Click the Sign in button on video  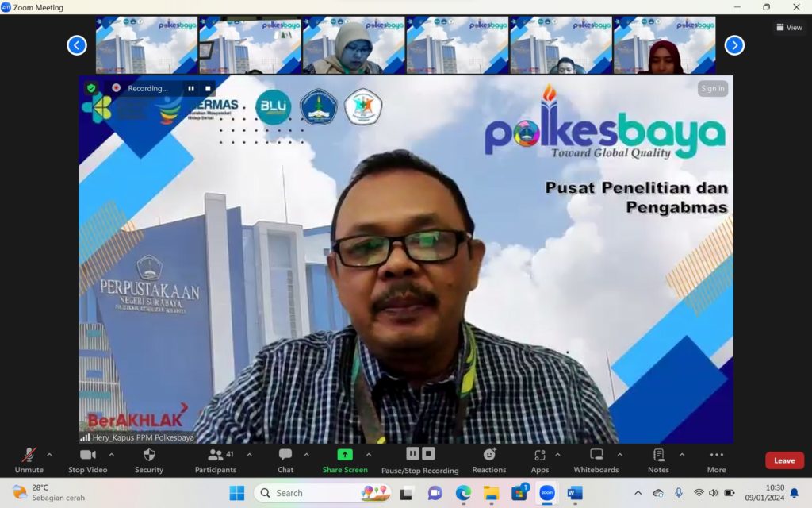(x=713, y=89)
